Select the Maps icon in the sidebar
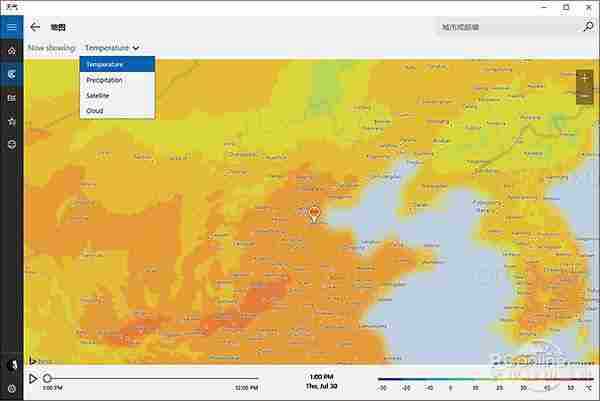This screenshot has width=600, height=401. (x=12, y=73)
